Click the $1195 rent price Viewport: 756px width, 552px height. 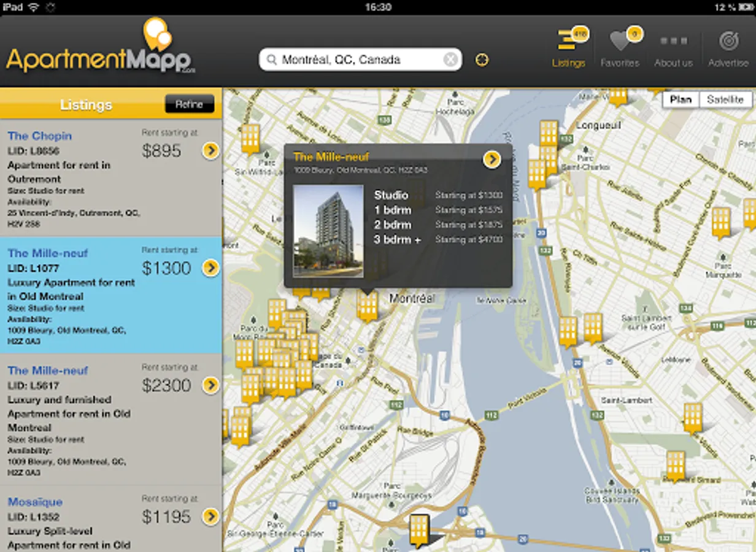166,517
